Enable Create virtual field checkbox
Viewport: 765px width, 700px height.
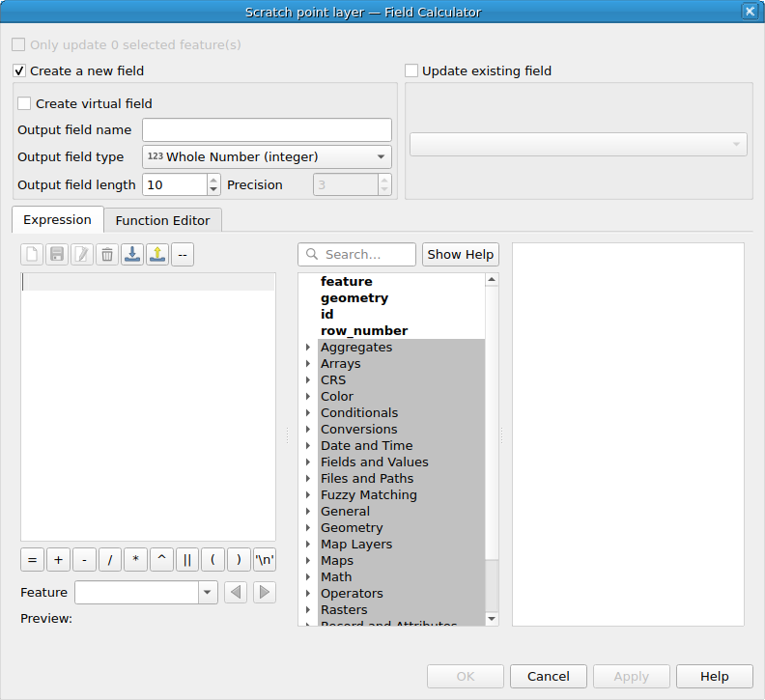click(x=25, y=103)
